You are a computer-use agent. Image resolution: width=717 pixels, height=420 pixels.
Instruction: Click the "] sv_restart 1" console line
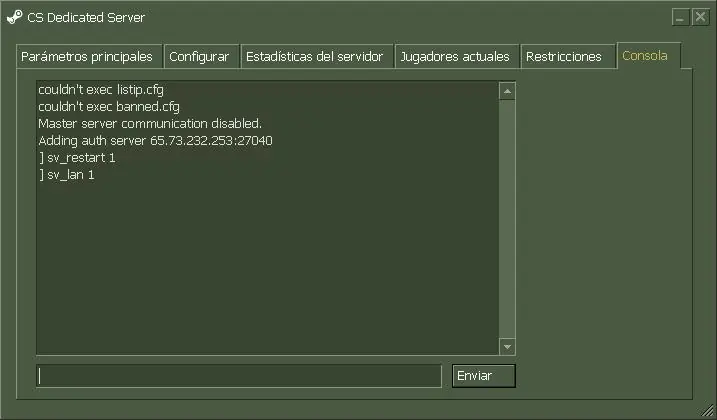[77, 158]
